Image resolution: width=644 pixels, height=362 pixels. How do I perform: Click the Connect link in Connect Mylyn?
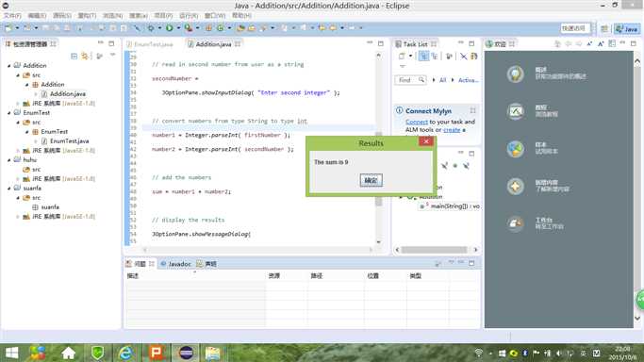tap(417, 122)
